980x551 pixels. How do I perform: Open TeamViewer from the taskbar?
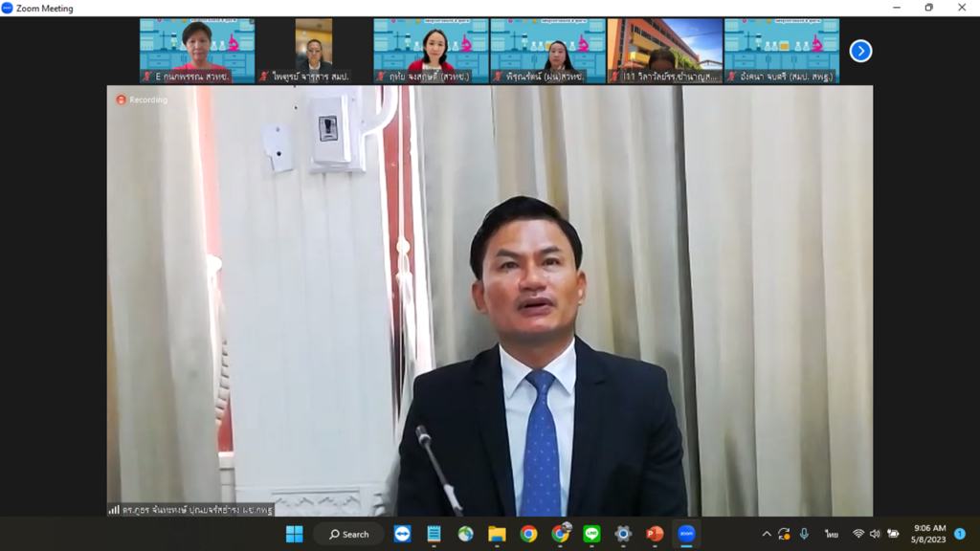pos(402,535)
